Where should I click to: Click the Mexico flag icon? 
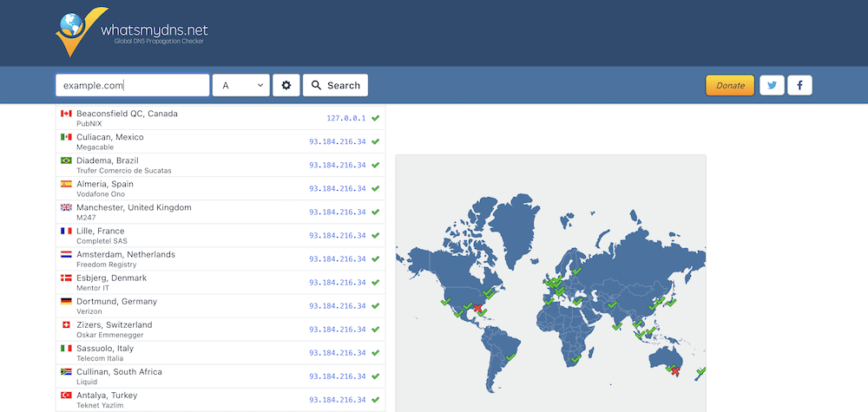pos(67,136)
